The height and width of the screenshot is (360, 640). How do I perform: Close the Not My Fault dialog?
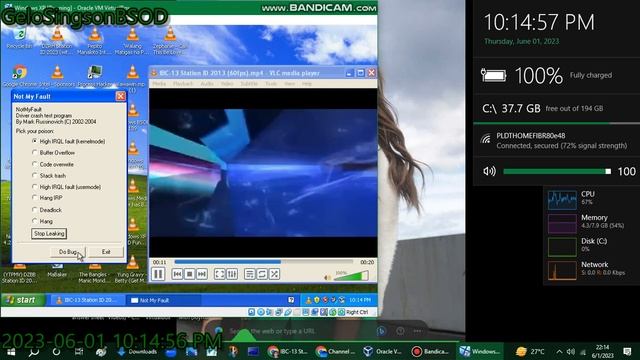coord(120,96)
